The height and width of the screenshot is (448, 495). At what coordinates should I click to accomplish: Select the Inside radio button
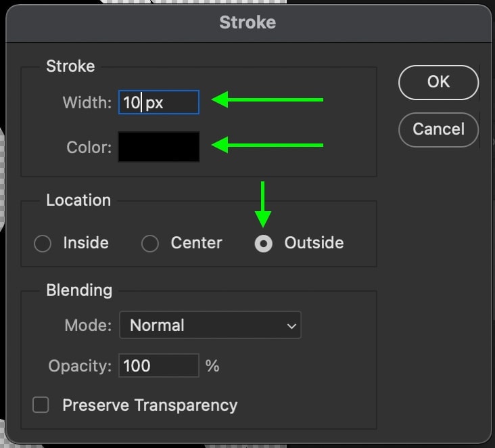(x=43, y=244)
